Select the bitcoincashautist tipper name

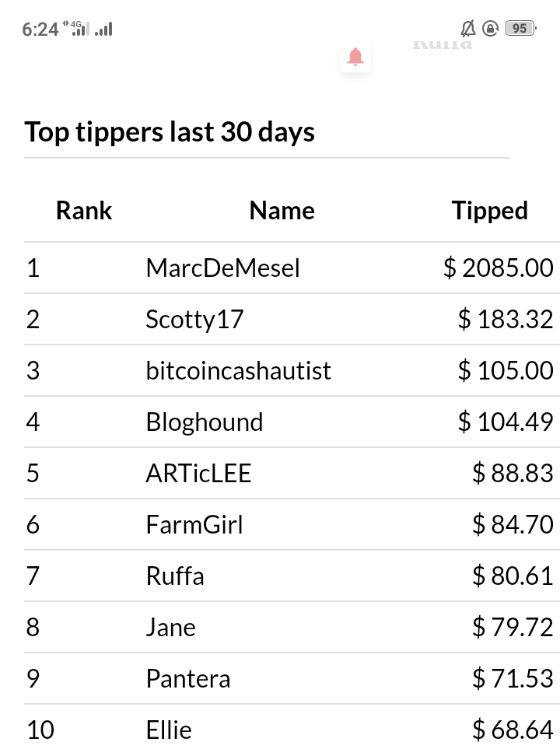pyautogui.click(x=238, y=370)
